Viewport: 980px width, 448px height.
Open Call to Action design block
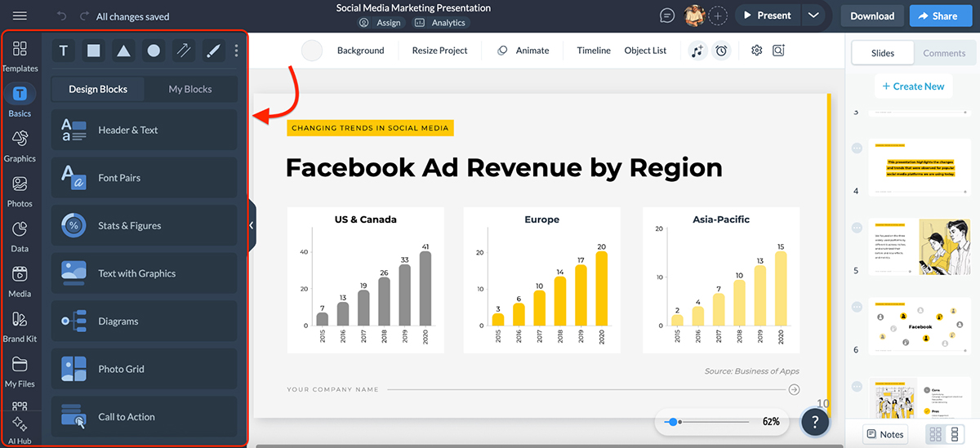pyautogui.click(x=145, y=416)
